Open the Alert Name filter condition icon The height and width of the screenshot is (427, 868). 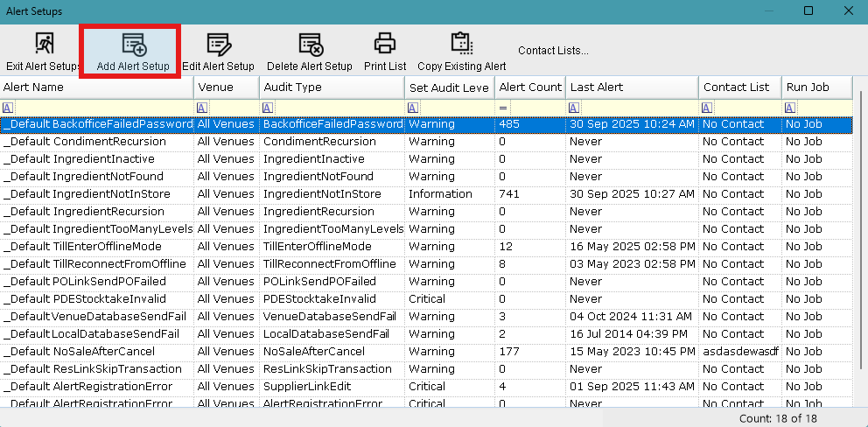click(8, 108)
